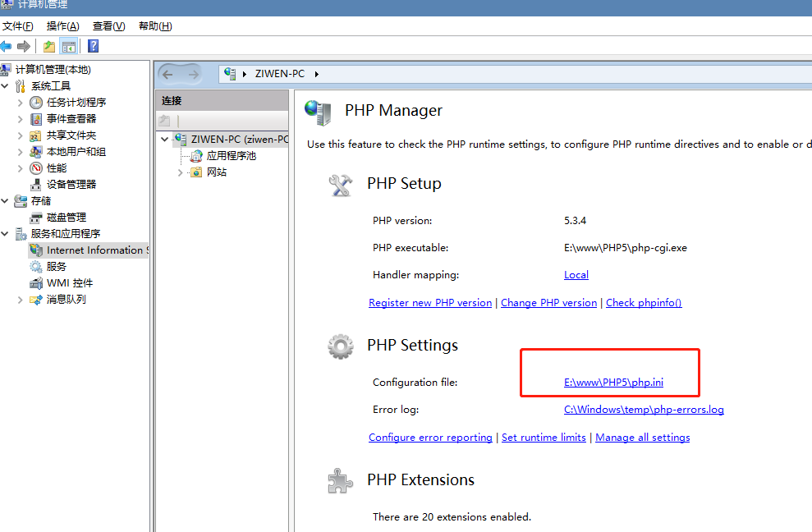The height and width of the screenshot is (532, 812).
Task: Click Manage all settings link
Action: (x=642, y=437)
